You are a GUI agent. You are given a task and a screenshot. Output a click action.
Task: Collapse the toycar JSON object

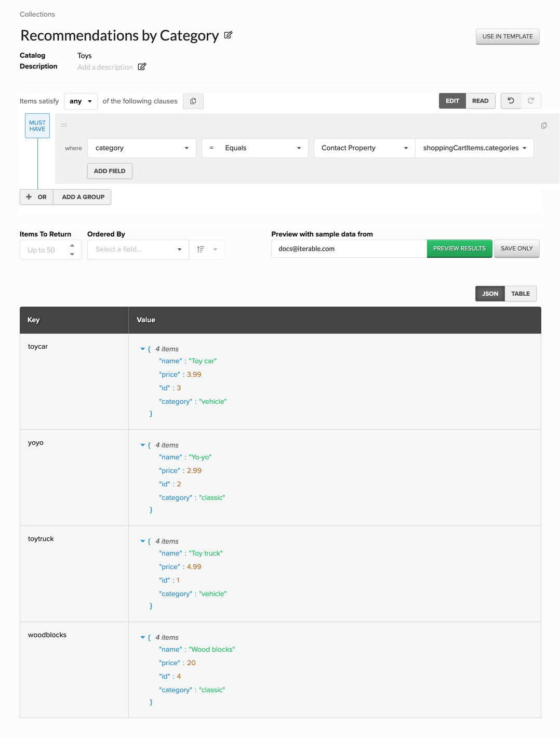(x=143, y=349)
